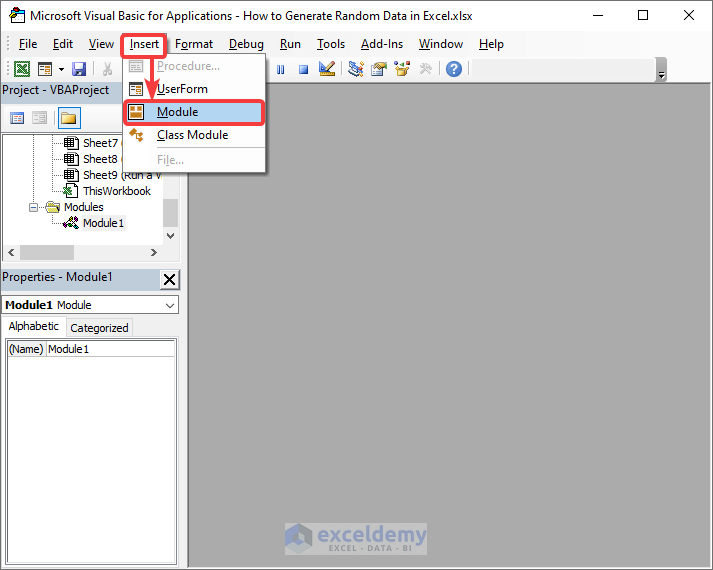Close the Properties - Module1 panel

(170, 280)
